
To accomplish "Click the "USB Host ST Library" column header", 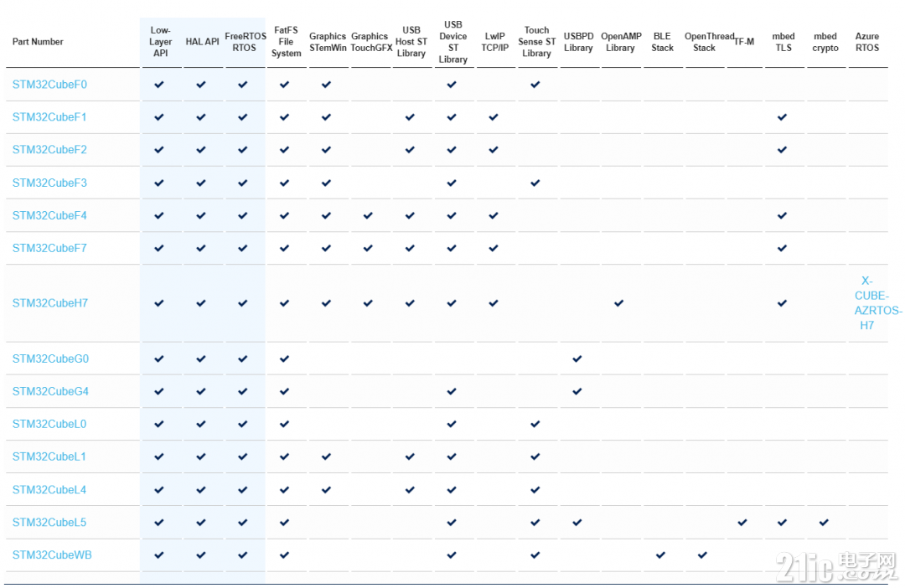I will (x=411, y=42).
